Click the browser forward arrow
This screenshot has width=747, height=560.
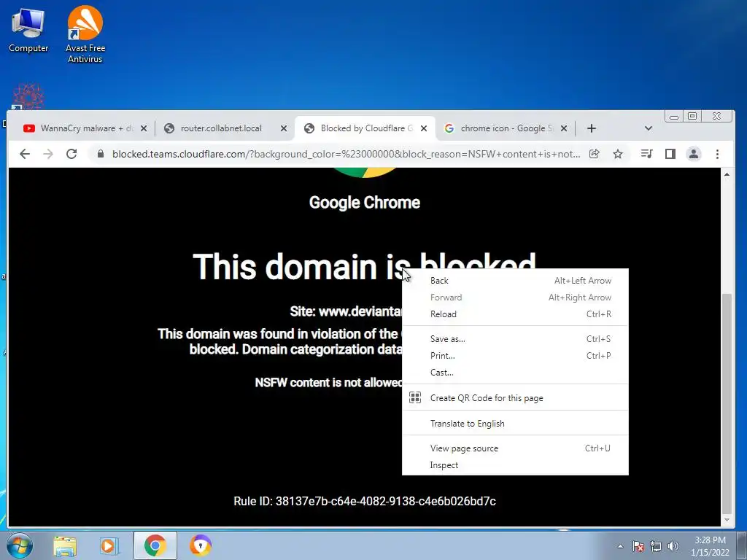(x=48, y=154)
